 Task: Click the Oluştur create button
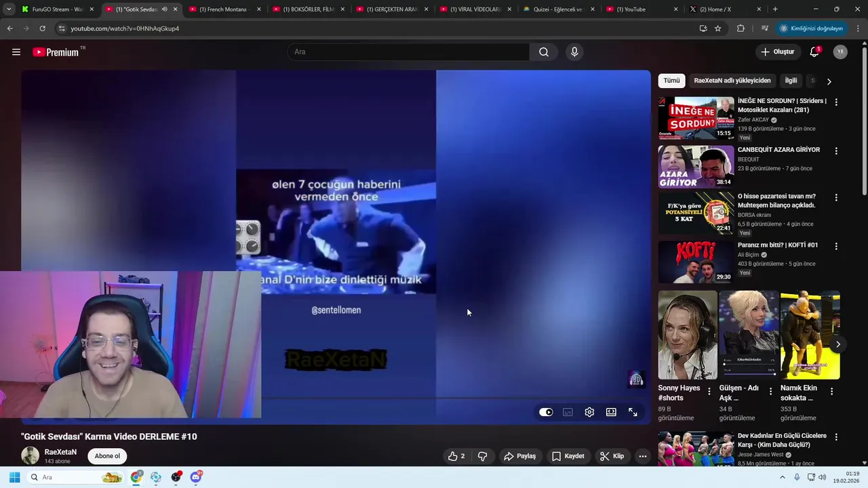[778, 52]
